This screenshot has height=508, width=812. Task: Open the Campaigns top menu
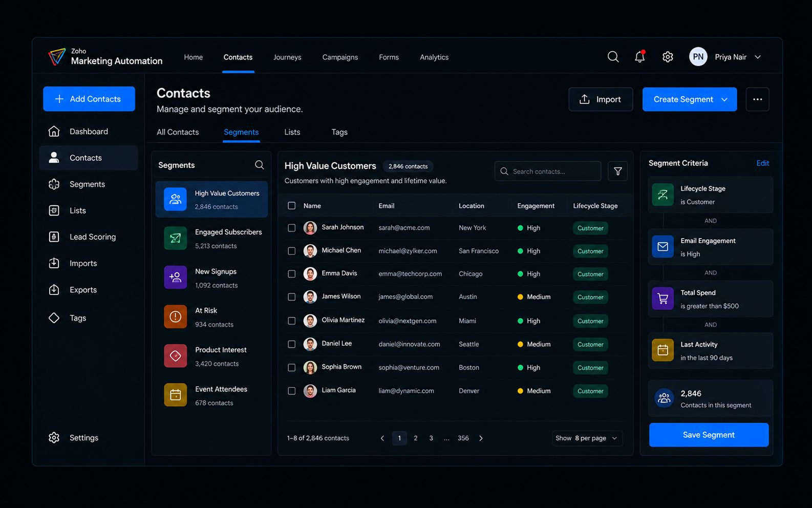coord(340,57)
